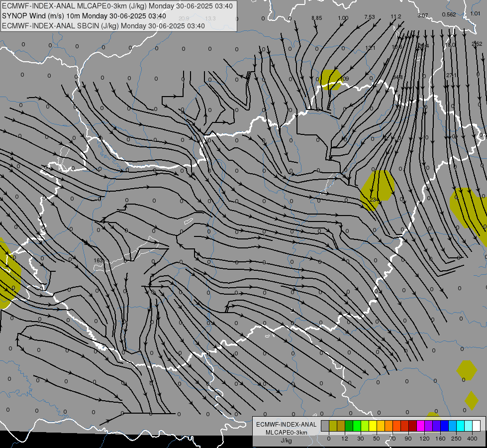This screenshot has height=448, width=487.
Task: Click the map value 0.562
Action: coord(449,14)
